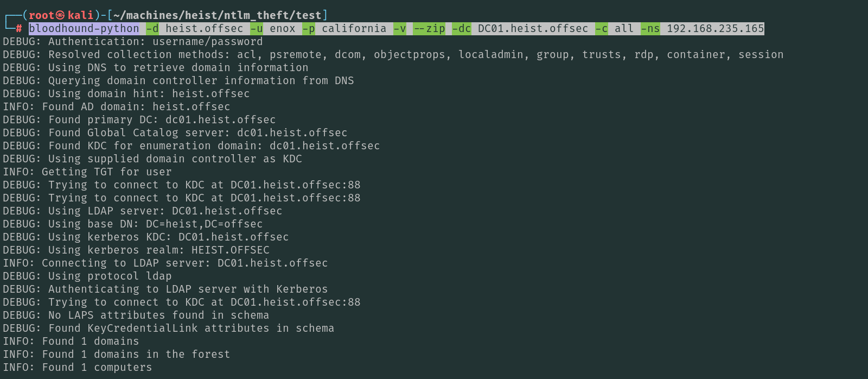Click the "Using base DN" debug line
Screen dimensions: 868x379
(x=133, y=224)
